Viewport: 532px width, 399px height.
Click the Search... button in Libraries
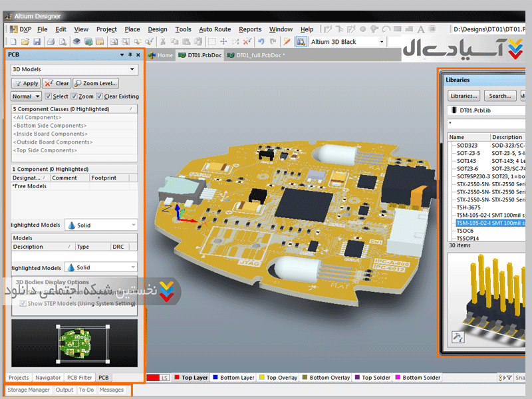[499, 96]
